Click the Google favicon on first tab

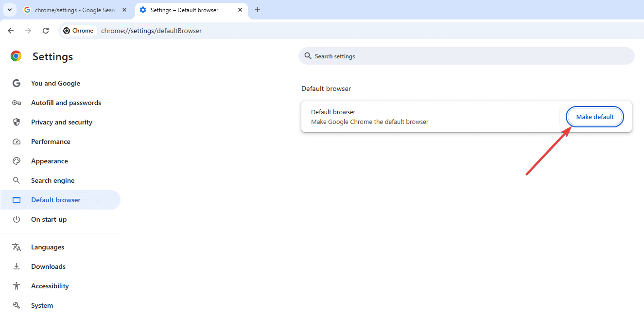click(x=27, y=10)
